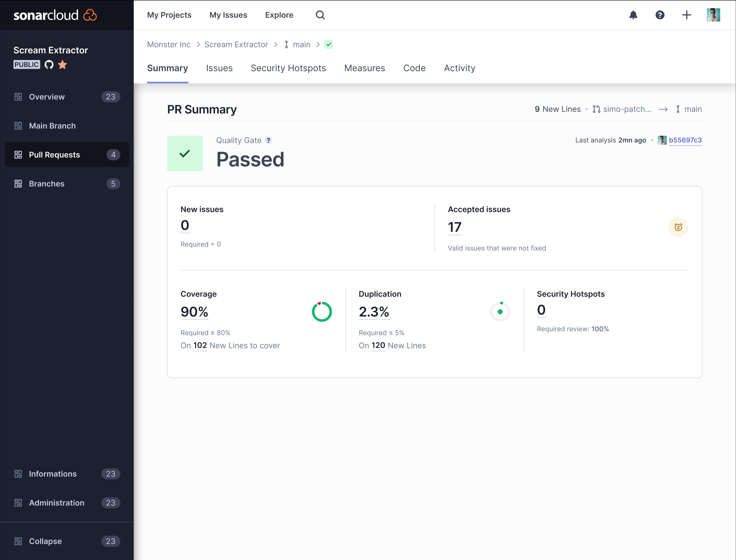The width and height of the screenshot is (736, 560).
Task: Go to My Projects
Action: [x=169, y=15]
